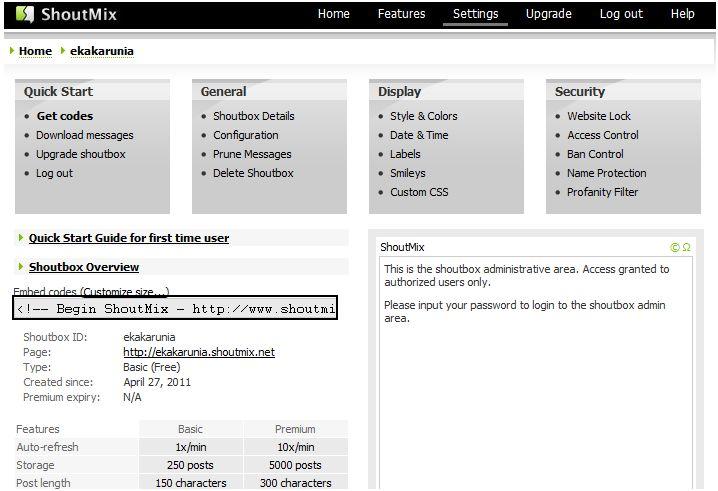Open Profanity Filter link
This screenshot has width=718, height=491.
coord(603,192)
